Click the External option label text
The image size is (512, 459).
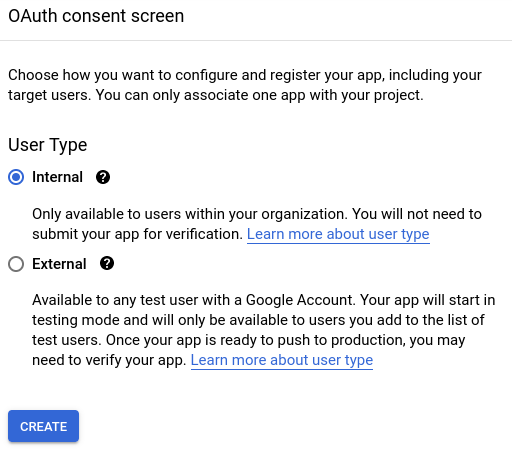pyautogui.click(x=59, y=264)
